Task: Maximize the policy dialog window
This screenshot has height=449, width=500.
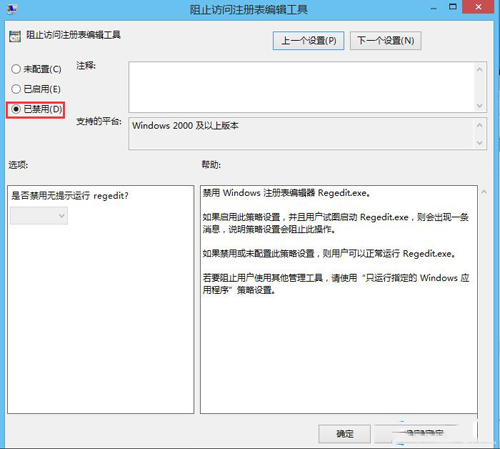Action: click(453, 7)
